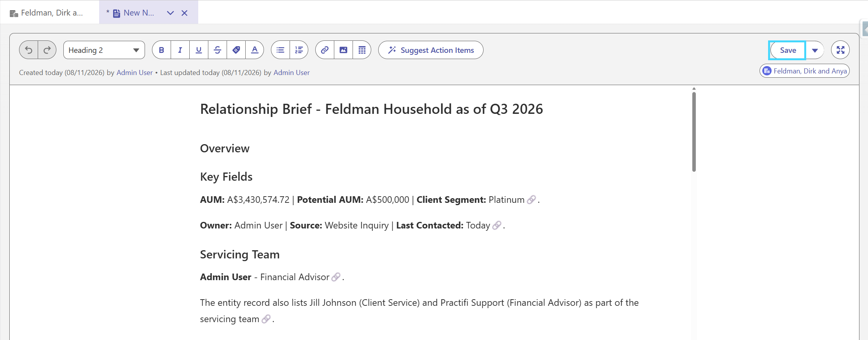Open the text color picker
Image resolution: width=868 pixels, height=340 pixels.
[255, 50]
